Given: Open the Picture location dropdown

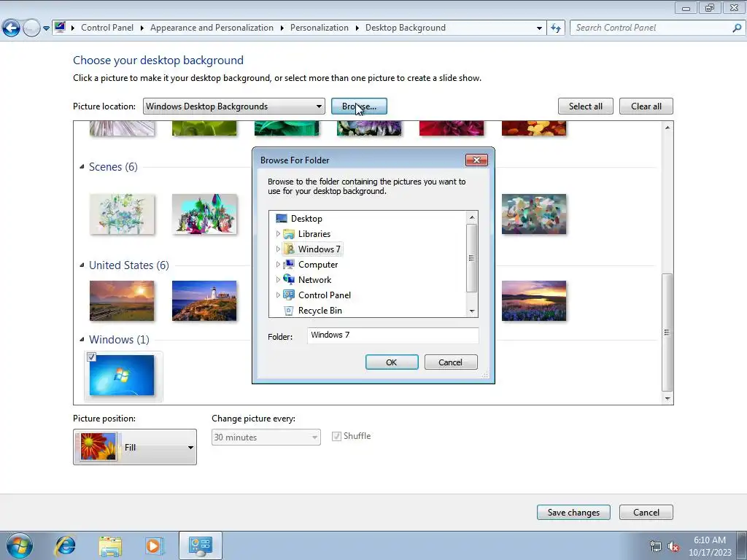Looking at the screenshot, I should [x=234, y=106].
